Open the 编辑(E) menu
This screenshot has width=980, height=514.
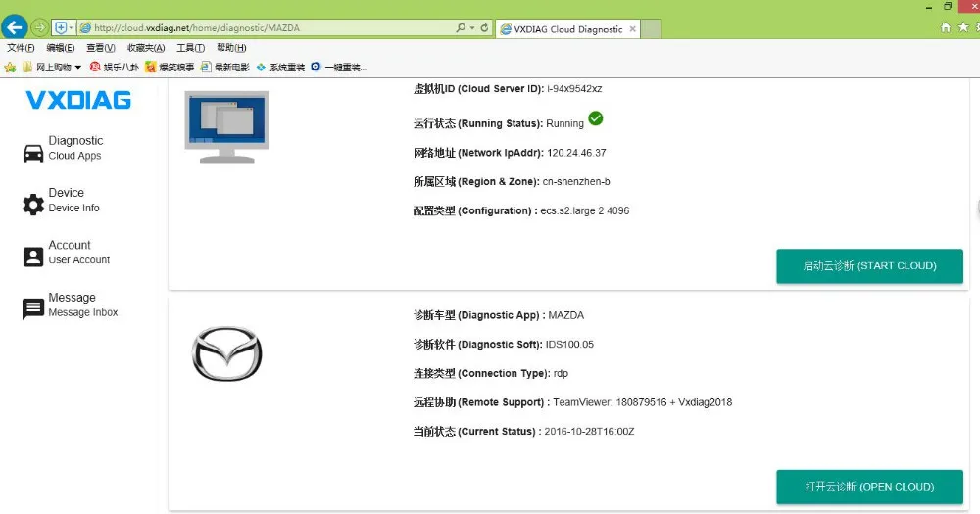tap(61, 48)
